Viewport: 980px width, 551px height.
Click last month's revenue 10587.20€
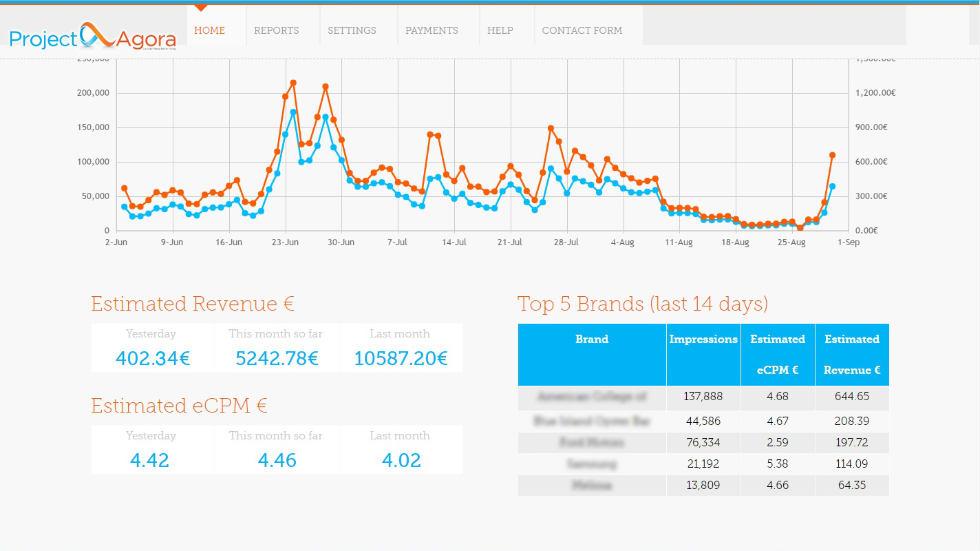tap(401, 359)
